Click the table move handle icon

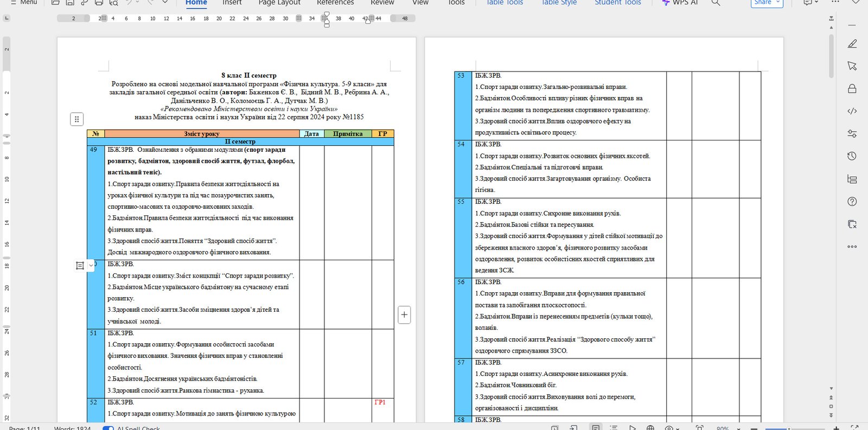77,119
